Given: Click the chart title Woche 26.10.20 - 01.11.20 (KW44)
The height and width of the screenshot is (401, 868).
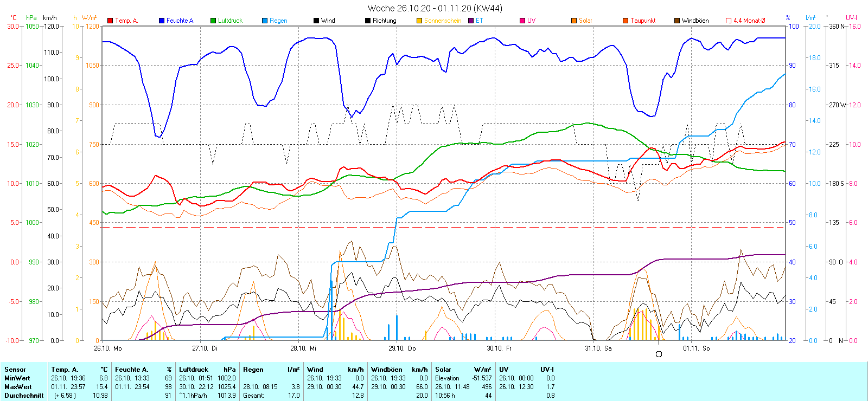Looking at the screenshot, I should (x=435, y=8).
